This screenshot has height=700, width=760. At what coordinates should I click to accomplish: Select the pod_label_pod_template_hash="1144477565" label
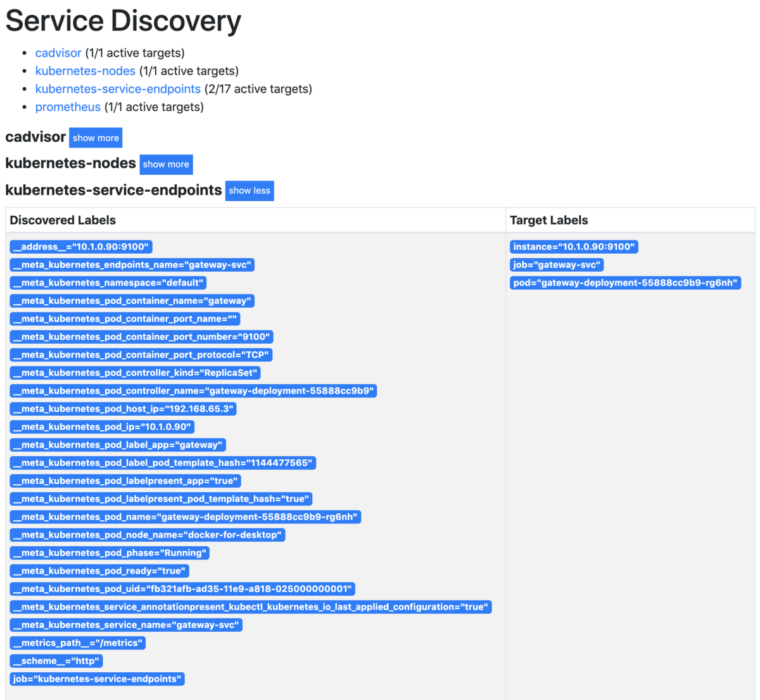point(163,463)
